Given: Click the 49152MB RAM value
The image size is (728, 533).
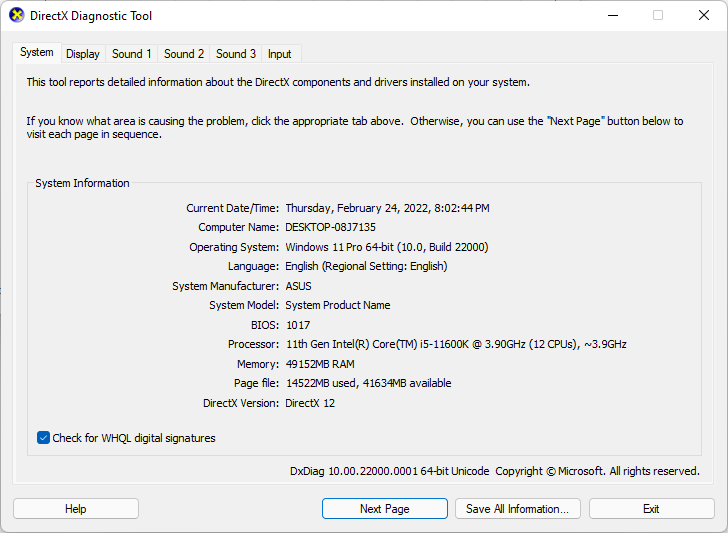Looking at the screenshot, I should tap(320, 364).
